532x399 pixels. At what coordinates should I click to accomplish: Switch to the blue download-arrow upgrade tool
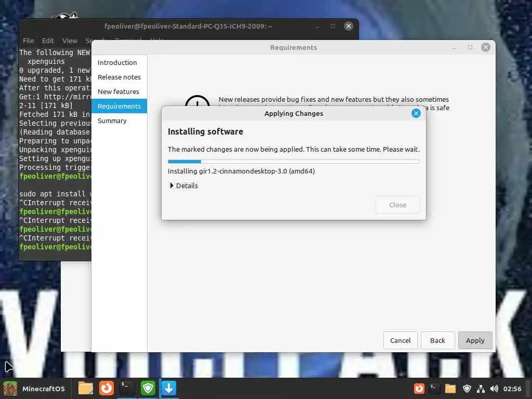pyautogui.click(x=169, y=388)
